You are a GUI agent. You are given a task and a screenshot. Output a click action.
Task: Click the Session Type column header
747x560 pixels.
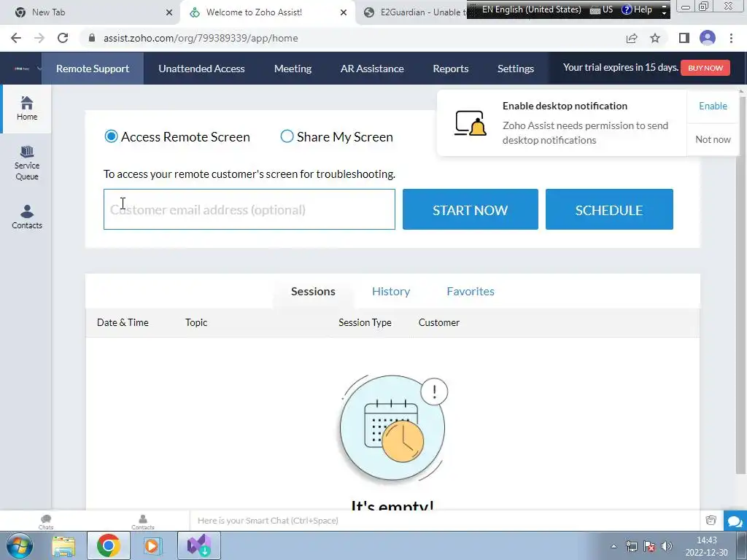click(x=365, y=323)
